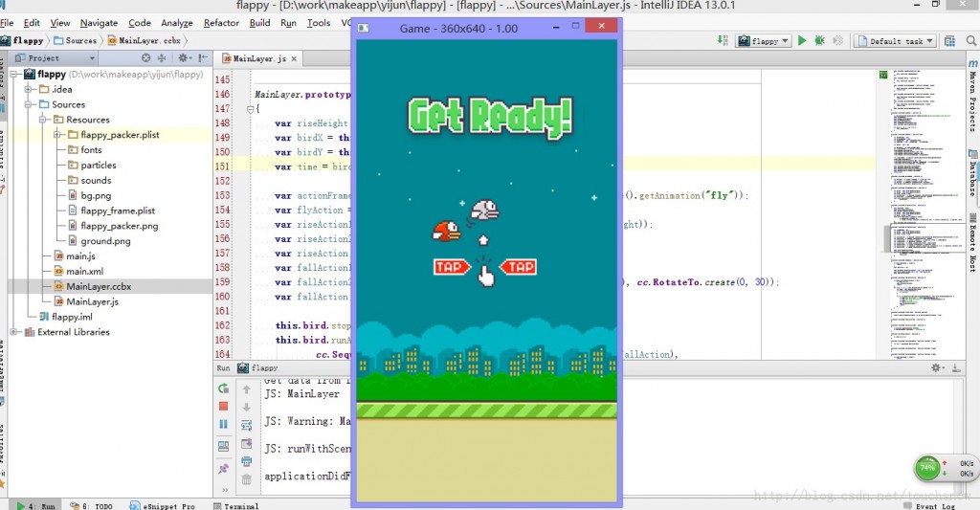The height and width of the screenshot is (510, 980).
Task: Click the Search Everywhere magnifier icon
Action: pos(969,41)
